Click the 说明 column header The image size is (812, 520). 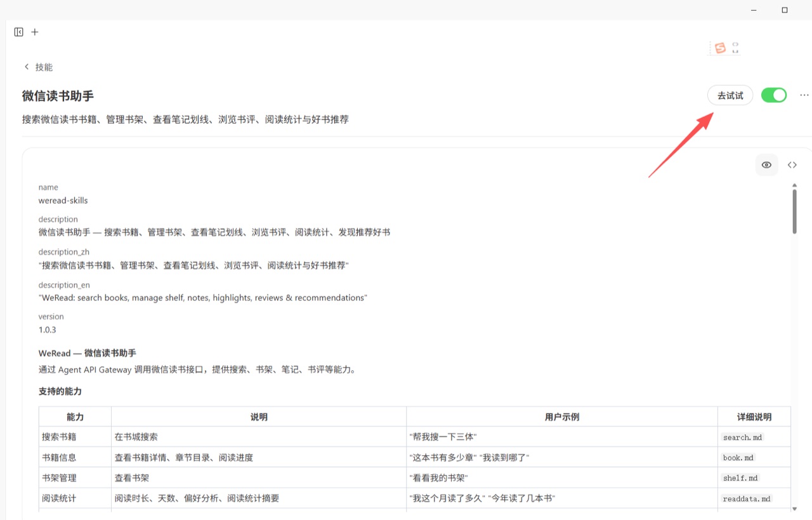click(259, 417)
